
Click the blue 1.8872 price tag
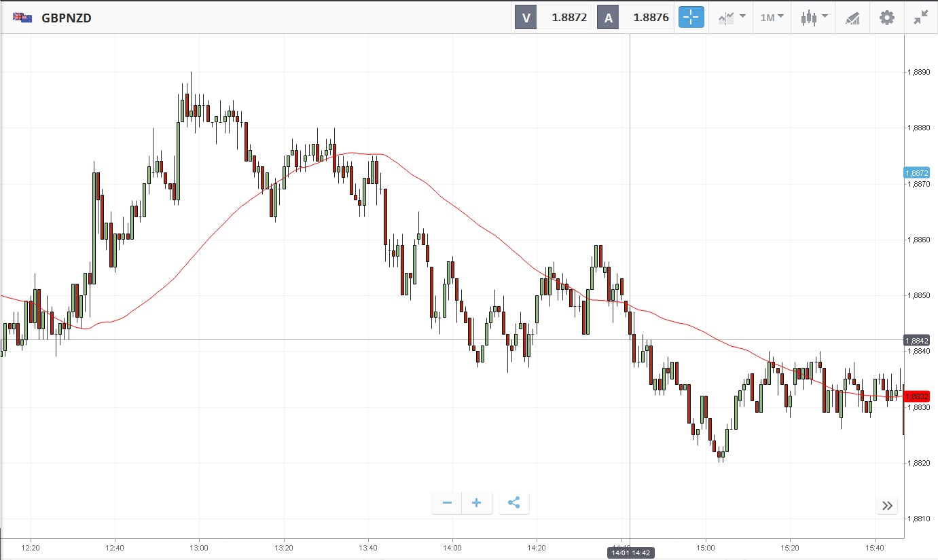[920, 173]
